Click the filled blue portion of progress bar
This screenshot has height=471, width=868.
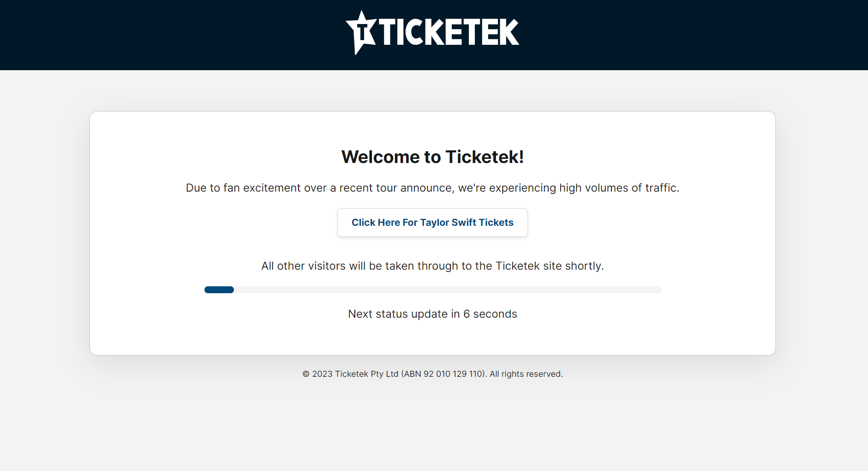click(219, 290)
